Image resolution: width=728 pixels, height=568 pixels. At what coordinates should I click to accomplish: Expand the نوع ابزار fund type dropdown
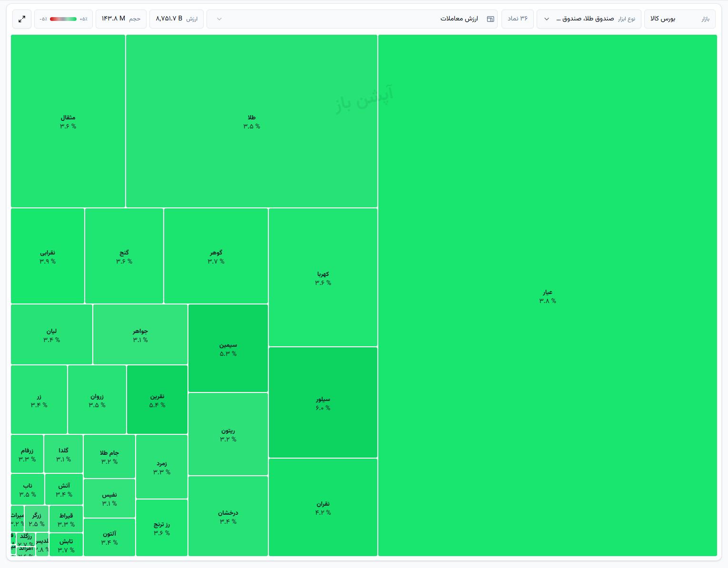point(590,19)
